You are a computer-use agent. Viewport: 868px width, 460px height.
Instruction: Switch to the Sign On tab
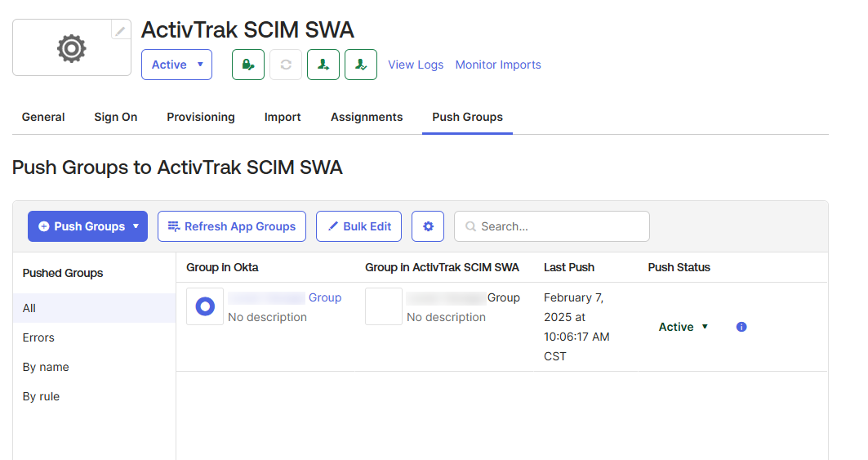click(116, 117)
